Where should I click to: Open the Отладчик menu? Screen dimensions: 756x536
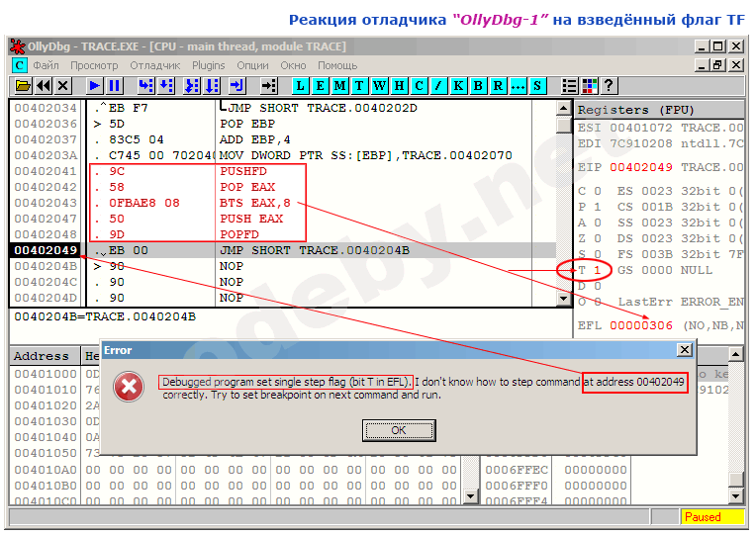(154, 65)
